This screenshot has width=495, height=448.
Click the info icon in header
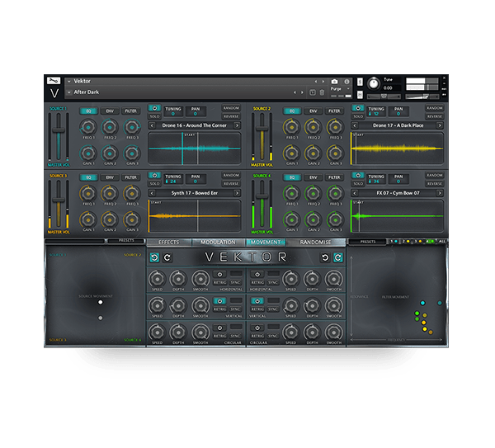pos(347,82)
